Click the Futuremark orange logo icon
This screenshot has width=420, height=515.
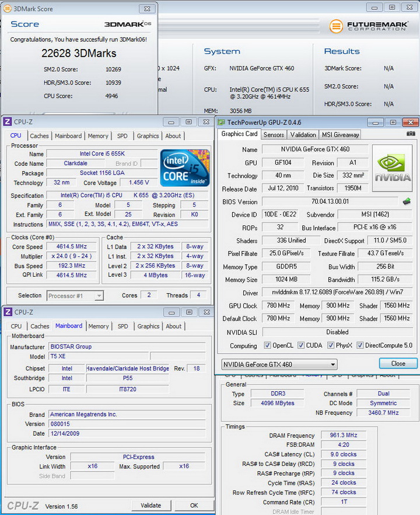click(336, 26)
